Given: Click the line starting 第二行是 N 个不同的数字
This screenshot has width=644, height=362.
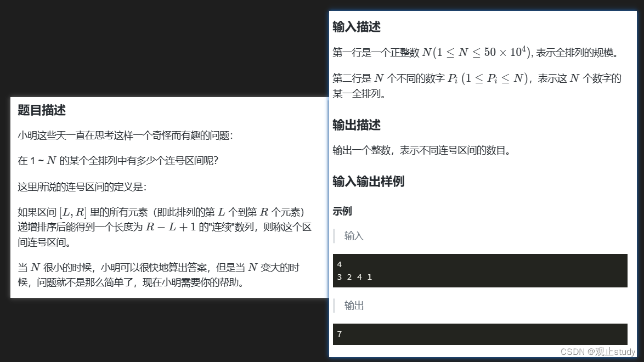Looking at the screenshot, I should [x=477, y=86].
